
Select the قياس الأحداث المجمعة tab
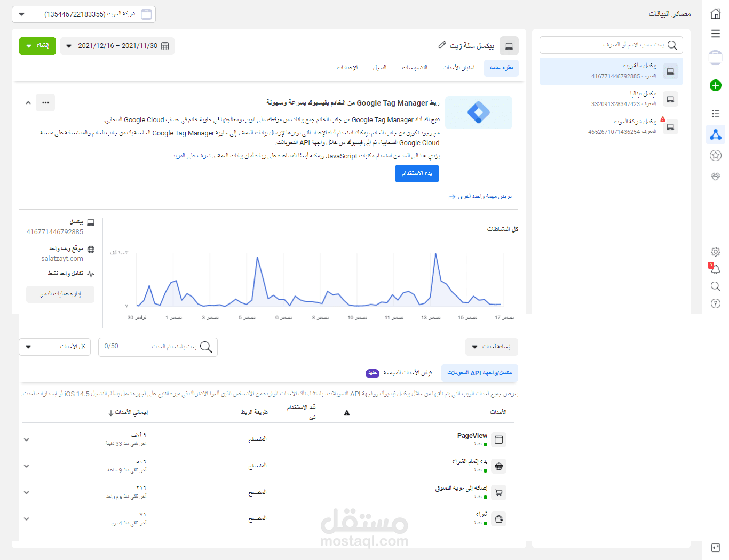[399, 373]
